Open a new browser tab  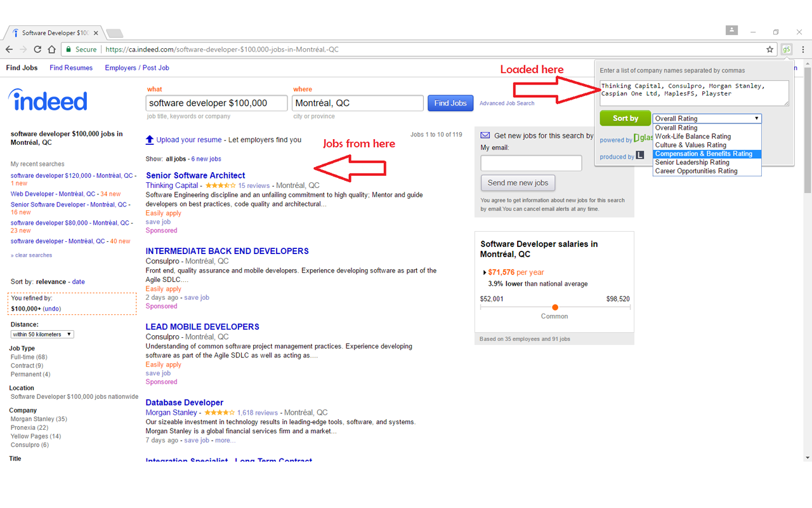coord(114,33)
